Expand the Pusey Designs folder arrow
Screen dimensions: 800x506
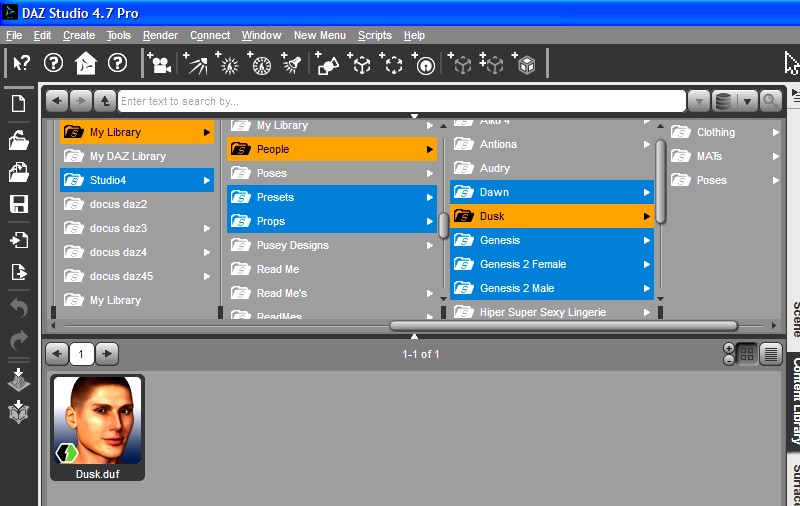tap(430, 245)
